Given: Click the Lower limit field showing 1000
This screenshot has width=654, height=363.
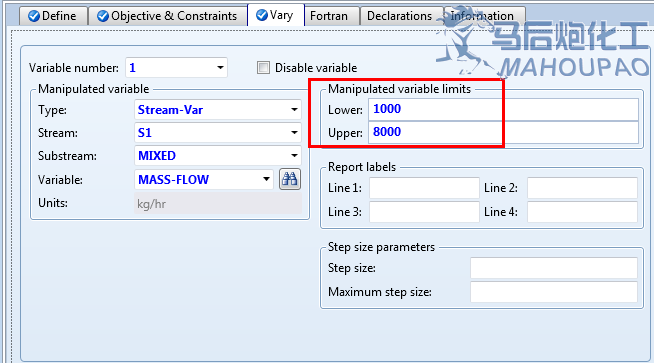Looking at the screenshot, I should coord(503,109).
